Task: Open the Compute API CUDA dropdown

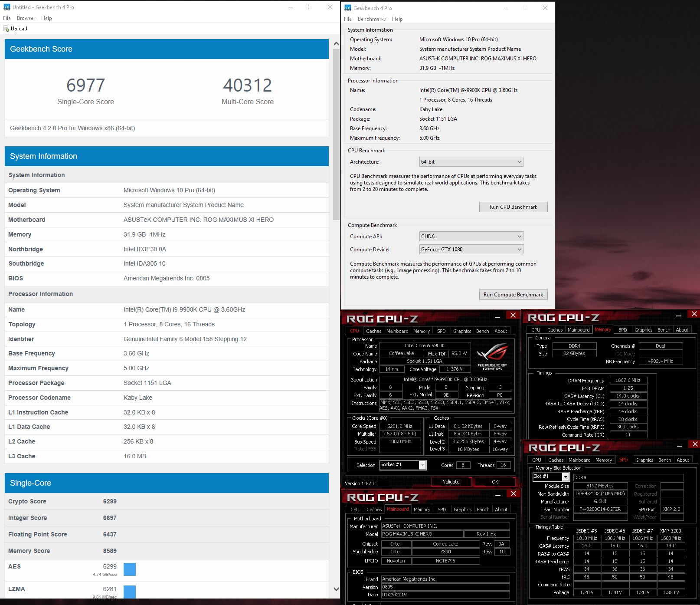Action: tap(471, 237)
